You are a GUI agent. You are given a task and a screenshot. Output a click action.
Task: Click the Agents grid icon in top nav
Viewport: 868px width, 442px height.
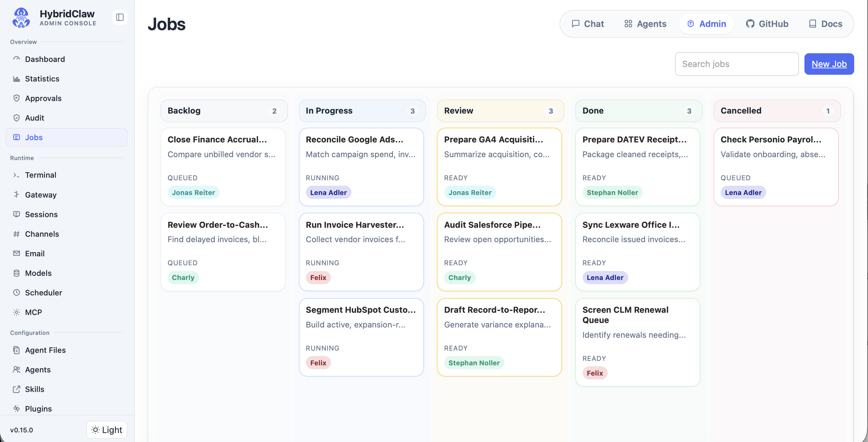point(628,23)
